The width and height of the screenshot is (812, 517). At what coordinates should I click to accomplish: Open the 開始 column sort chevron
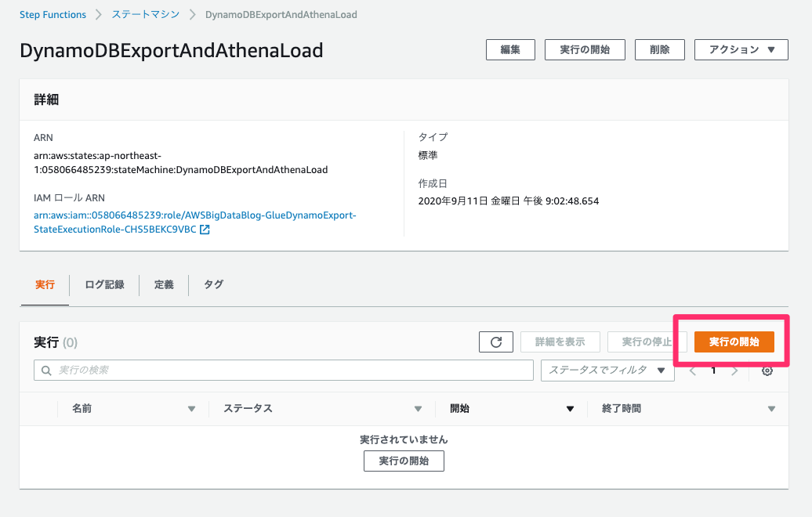pos(570,408)
